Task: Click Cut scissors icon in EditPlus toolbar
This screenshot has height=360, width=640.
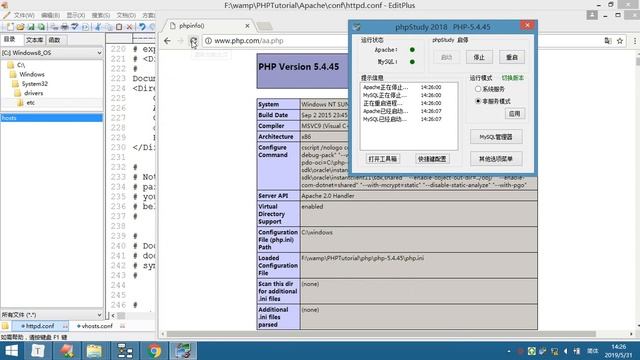Action: 98,27
